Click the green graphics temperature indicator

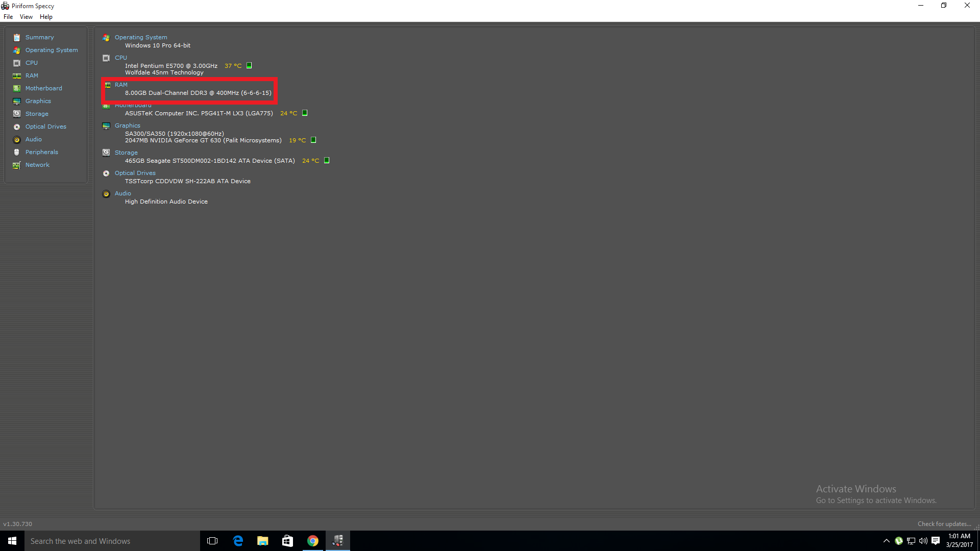[313, 140]
